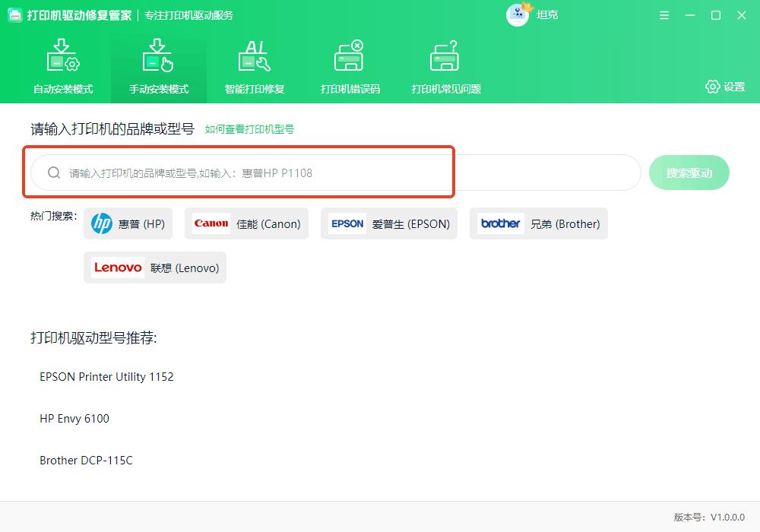This screenshot has width=760, height=532.
Task: Choose the 爱普生 (EPSON) brand shortcut
Action: pos(388,223)
